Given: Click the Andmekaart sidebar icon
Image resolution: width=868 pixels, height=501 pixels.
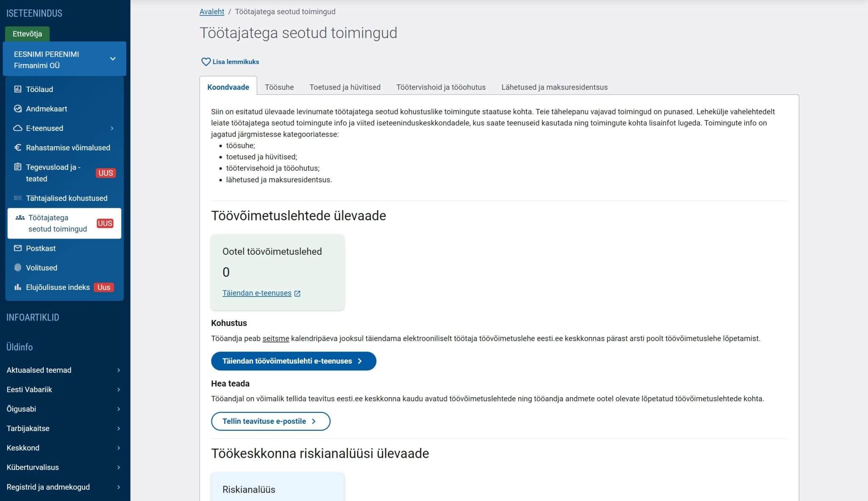Looking at the screenshot, I should tap(18, 109).
